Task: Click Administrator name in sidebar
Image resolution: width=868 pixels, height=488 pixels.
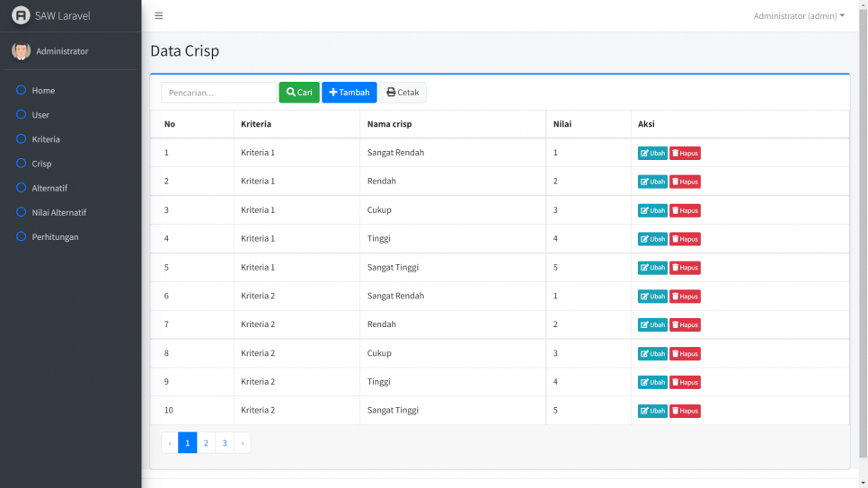Action: 62,51
